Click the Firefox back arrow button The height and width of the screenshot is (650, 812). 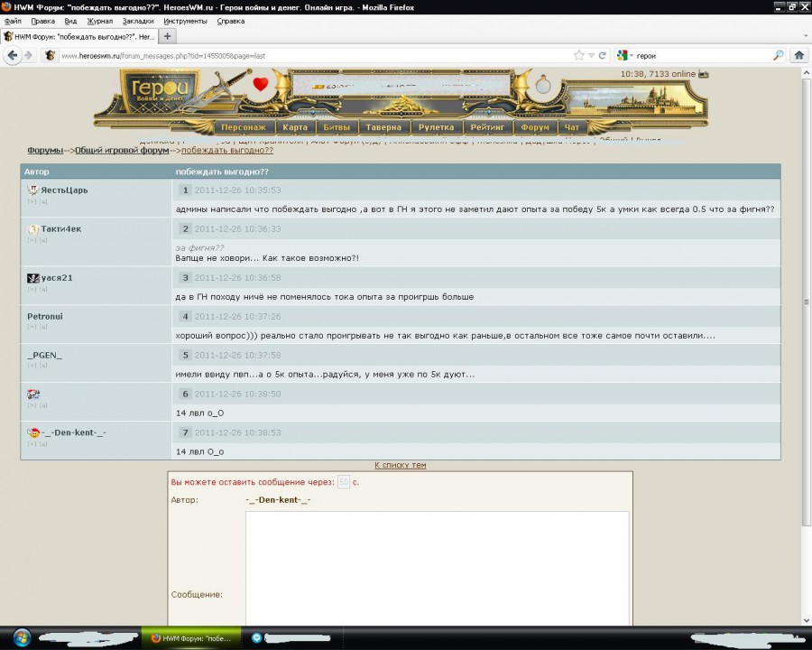click(x=13, y=55)
